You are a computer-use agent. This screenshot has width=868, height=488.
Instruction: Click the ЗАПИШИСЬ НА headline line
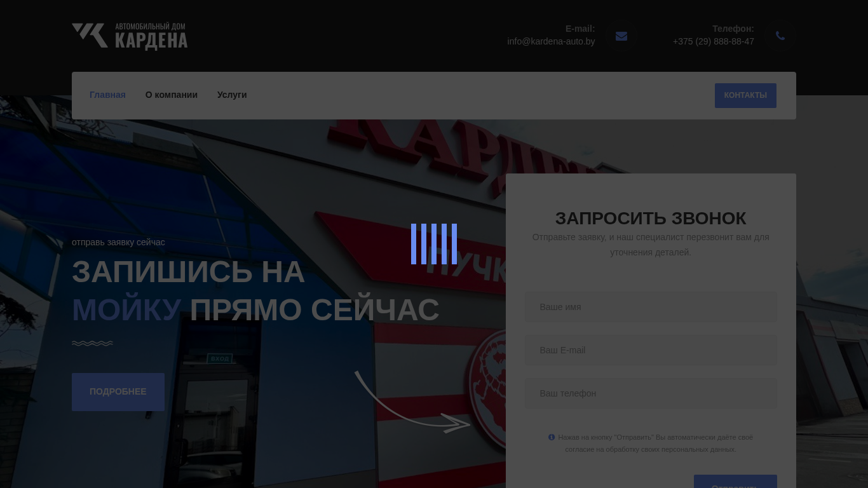point(188,272)
